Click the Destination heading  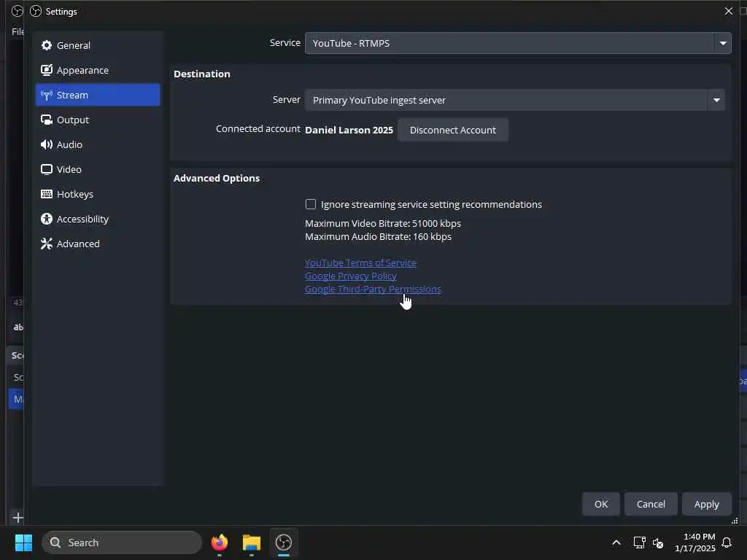tap(202, 74)
